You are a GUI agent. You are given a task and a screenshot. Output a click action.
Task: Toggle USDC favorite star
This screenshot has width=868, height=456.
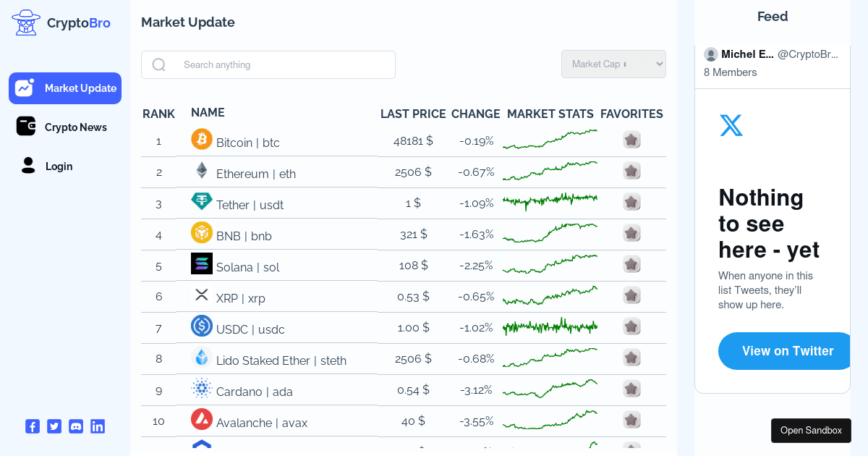tap(631, 326)
